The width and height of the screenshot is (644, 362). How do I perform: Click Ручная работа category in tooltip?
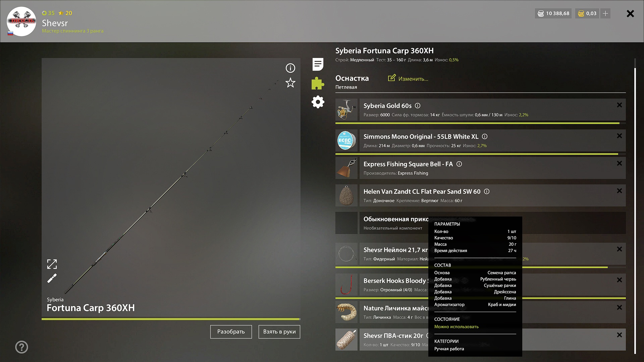pyautogui.click(x=449, y=349)
